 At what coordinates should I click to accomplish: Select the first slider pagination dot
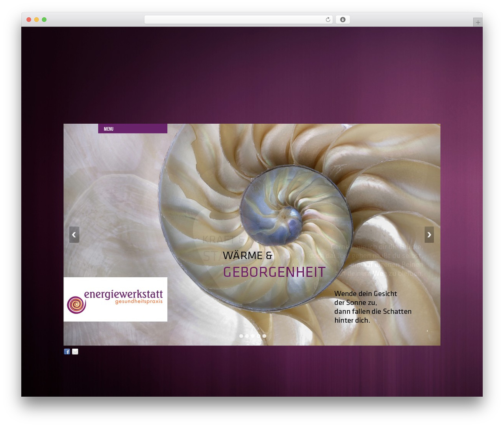click(x=241, y=336)
